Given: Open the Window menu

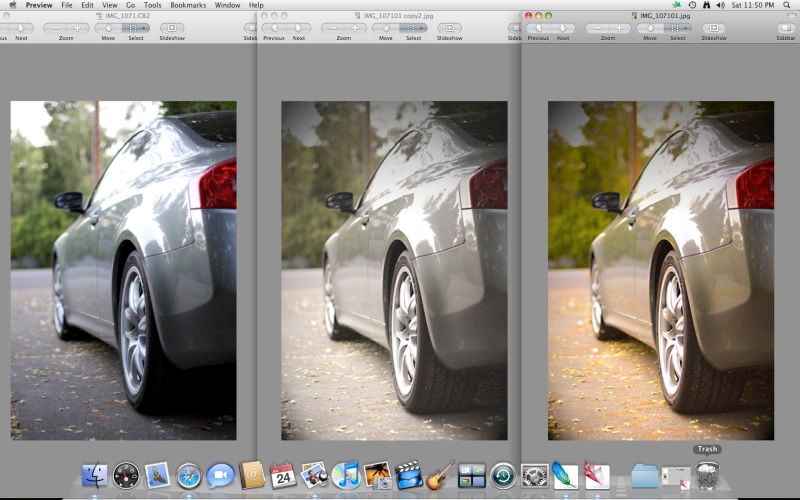Looking at the screenshot, I should 228,5.
